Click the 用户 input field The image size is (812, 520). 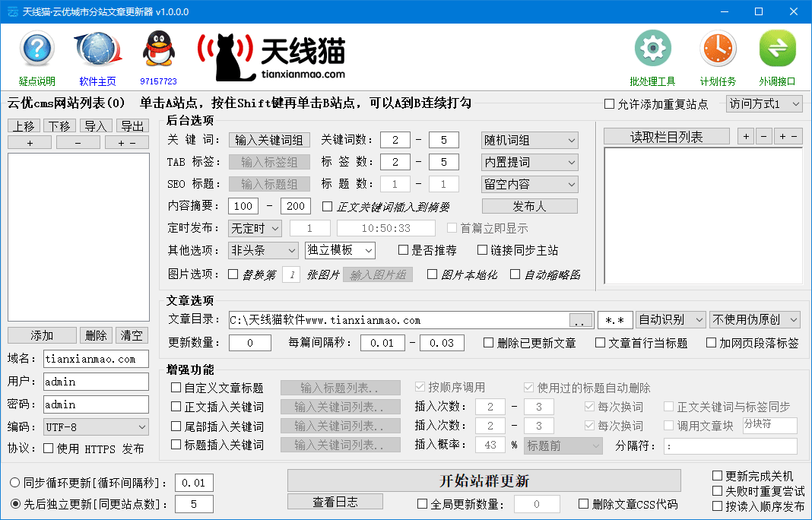[x=96, y=382]
